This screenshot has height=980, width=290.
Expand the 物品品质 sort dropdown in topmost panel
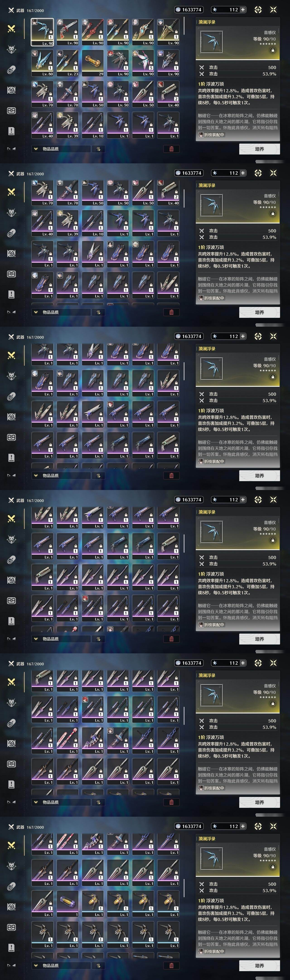coord(61,149)
